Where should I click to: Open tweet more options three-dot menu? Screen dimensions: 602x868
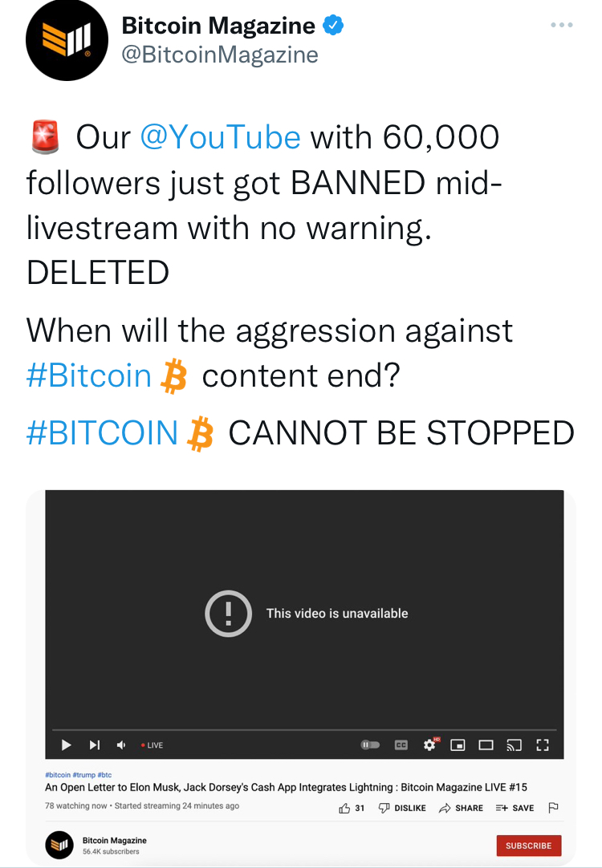pyautogui.click(x=562, y=25)
